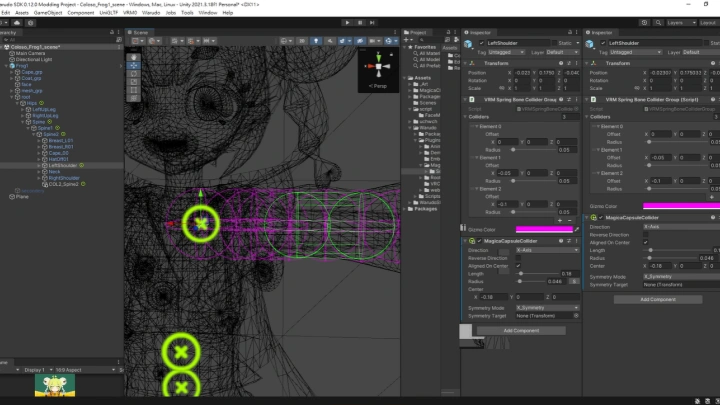
Task: Select the Plane object in hierarchy
Action: tap(22, 197)
